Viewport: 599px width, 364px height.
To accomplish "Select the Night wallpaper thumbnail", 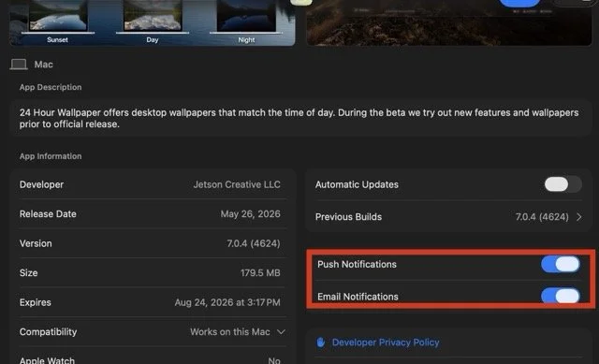I will pos(246,16).
